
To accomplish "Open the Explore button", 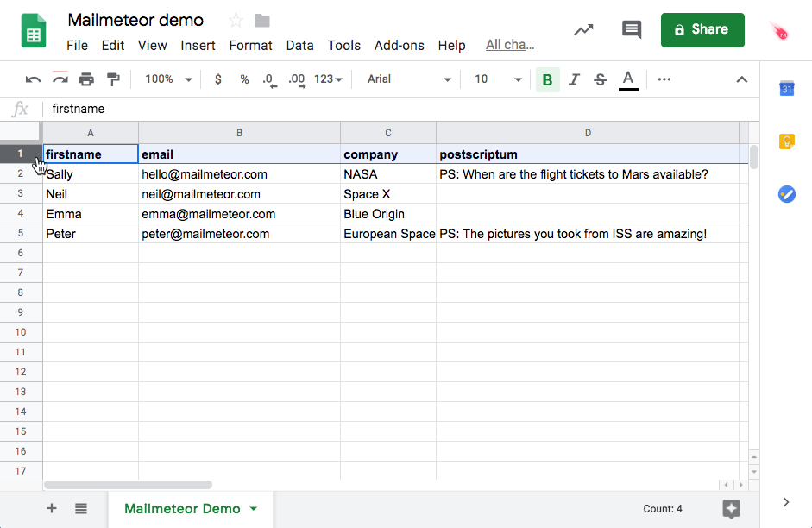I will [731, 508].
